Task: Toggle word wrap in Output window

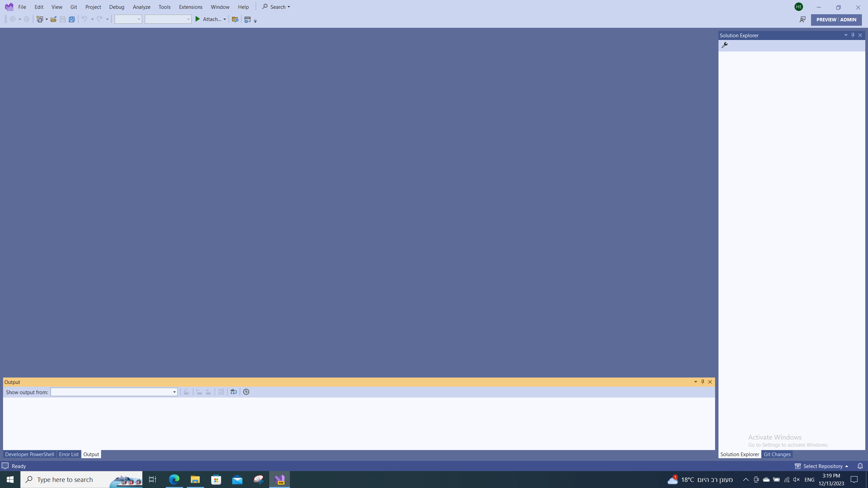Action: point(233,392)
